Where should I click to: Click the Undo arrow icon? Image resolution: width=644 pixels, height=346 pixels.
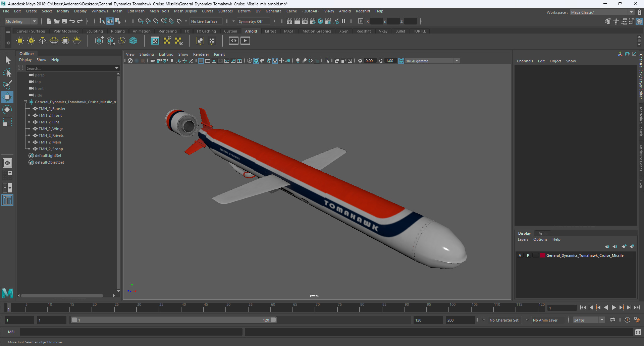coord(72,21)
